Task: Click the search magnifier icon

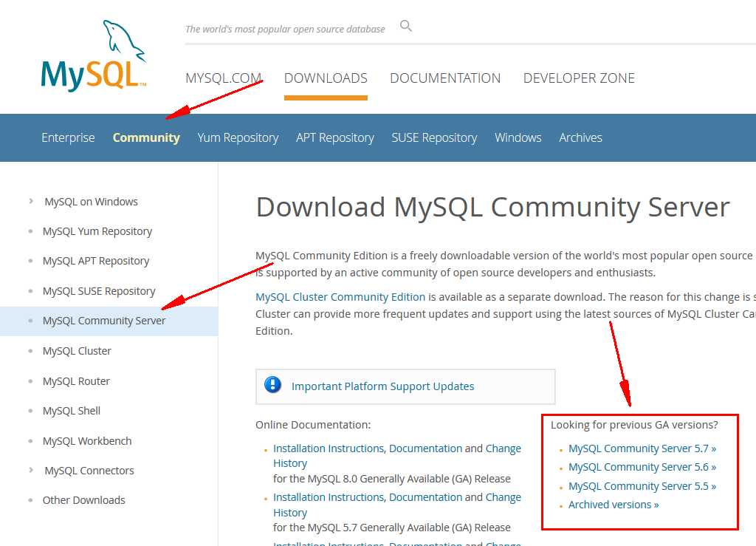Action: tap(406, 26)
